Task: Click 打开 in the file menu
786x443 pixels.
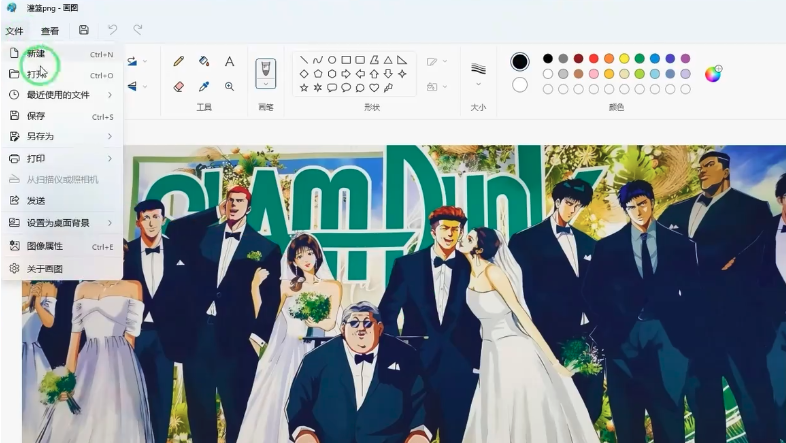Action: coord(62,75)
